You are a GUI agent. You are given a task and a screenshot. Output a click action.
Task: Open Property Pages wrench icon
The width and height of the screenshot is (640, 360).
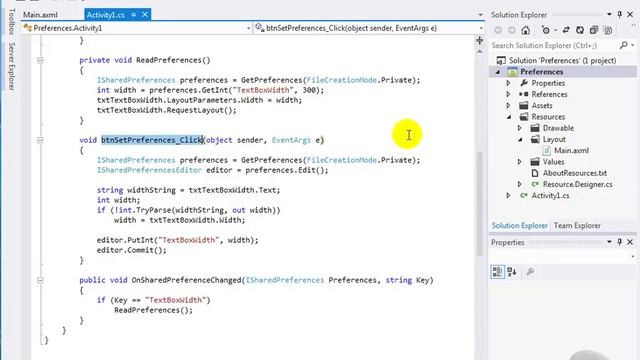click(530, 272)
